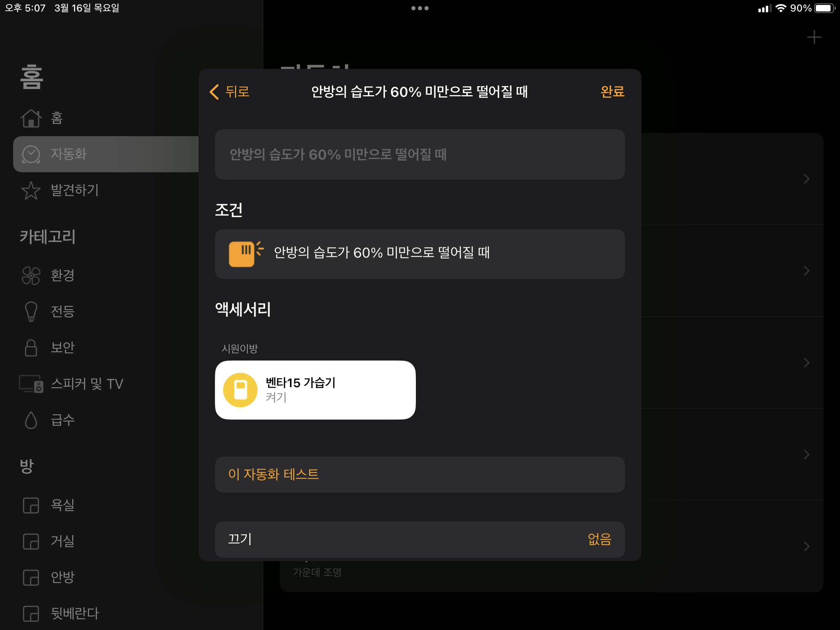Tap the house icon in sidebar
Viewport: 840px width, 630px height.
click(x=31, y=118)
